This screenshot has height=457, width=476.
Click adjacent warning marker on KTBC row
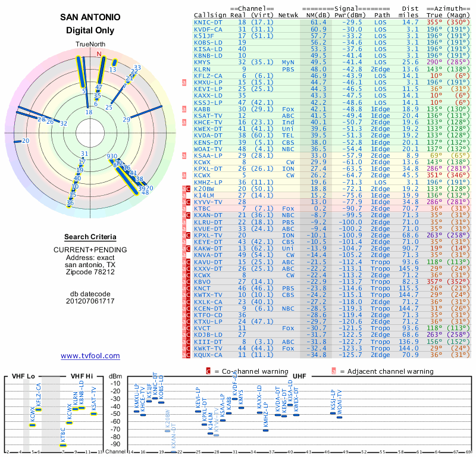pos(184,209)
